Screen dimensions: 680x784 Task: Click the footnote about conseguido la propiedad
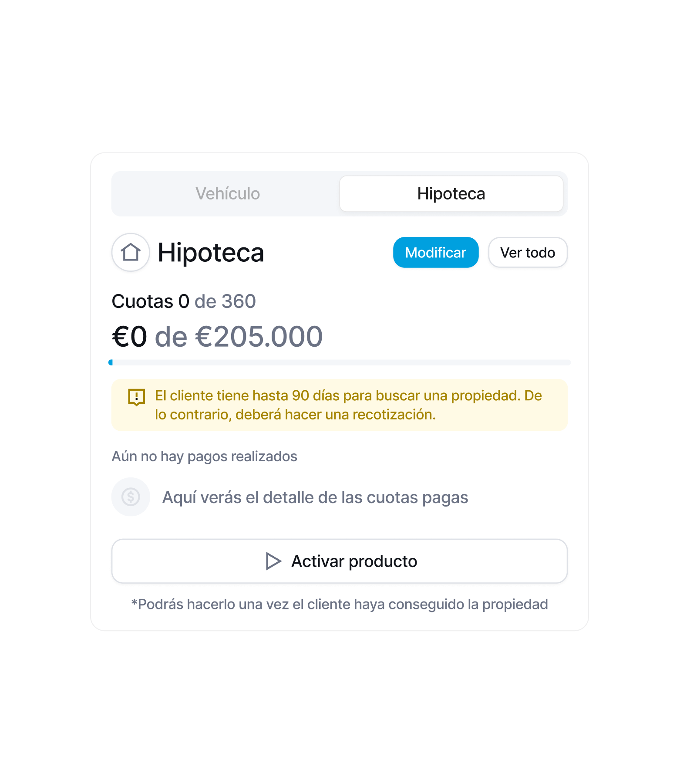click(x=340, y=604)
